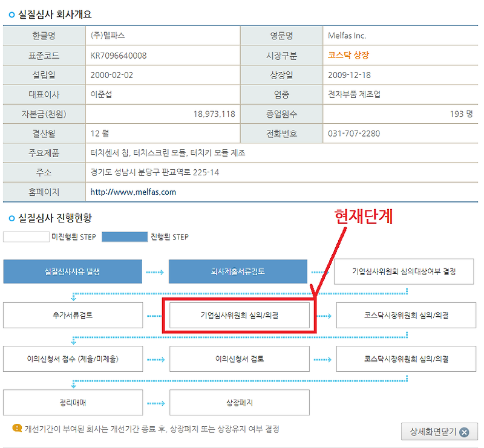Click the 설립일 header cell

click(x=44, y=75)
